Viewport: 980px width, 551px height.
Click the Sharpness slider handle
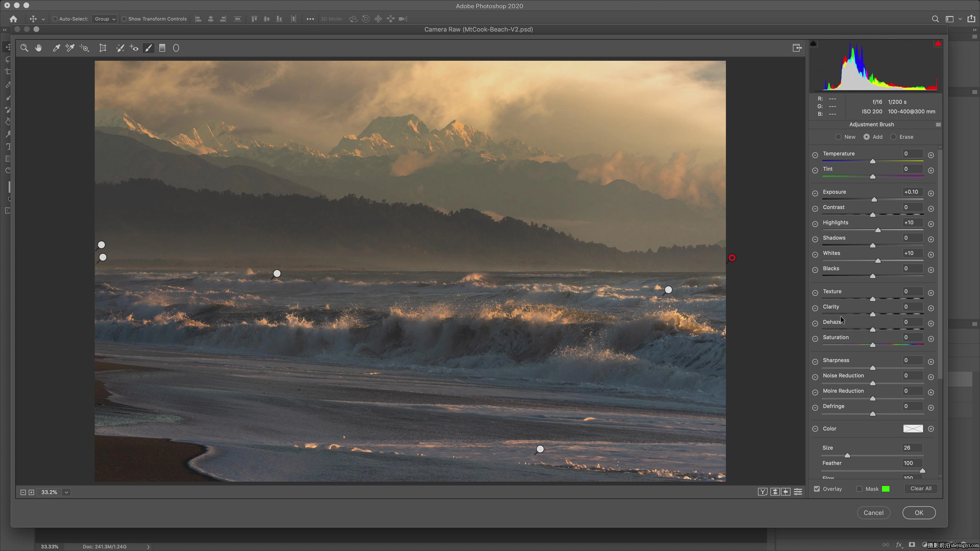click(873, 368)
